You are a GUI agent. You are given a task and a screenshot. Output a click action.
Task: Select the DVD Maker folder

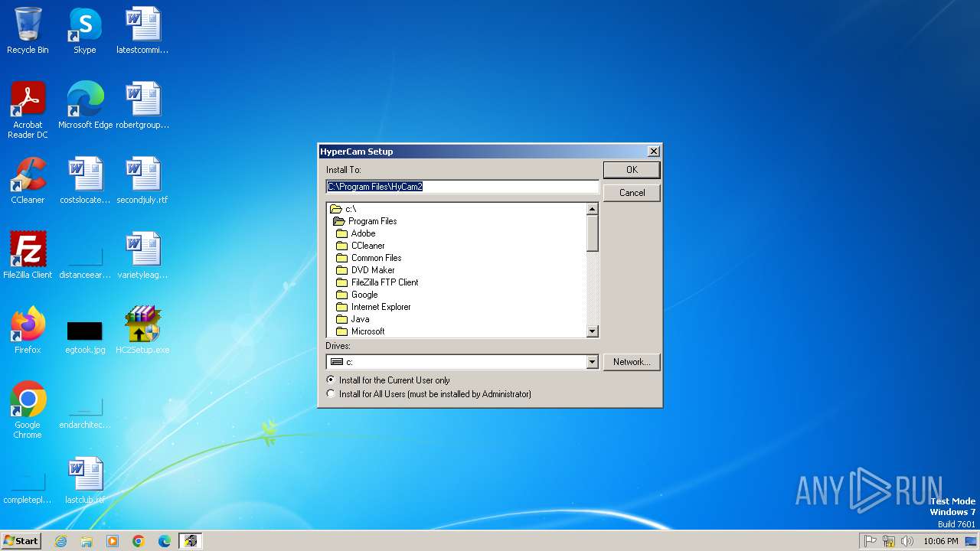tap(366, 270)
